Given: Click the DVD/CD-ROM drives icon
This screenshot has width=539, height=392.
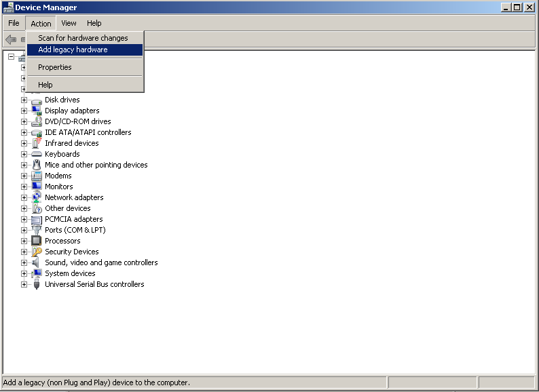Looking at the screenshot, I should click(x=37, y=121).
